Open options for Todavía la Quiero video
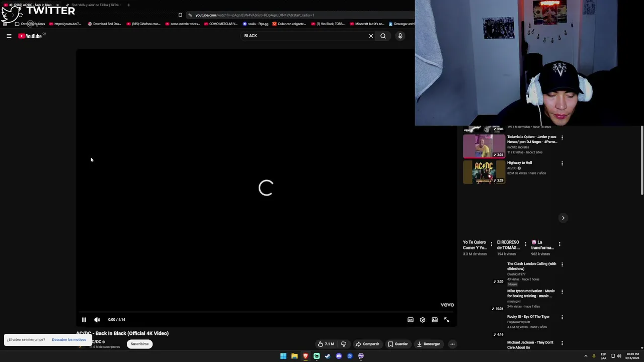 562,137
